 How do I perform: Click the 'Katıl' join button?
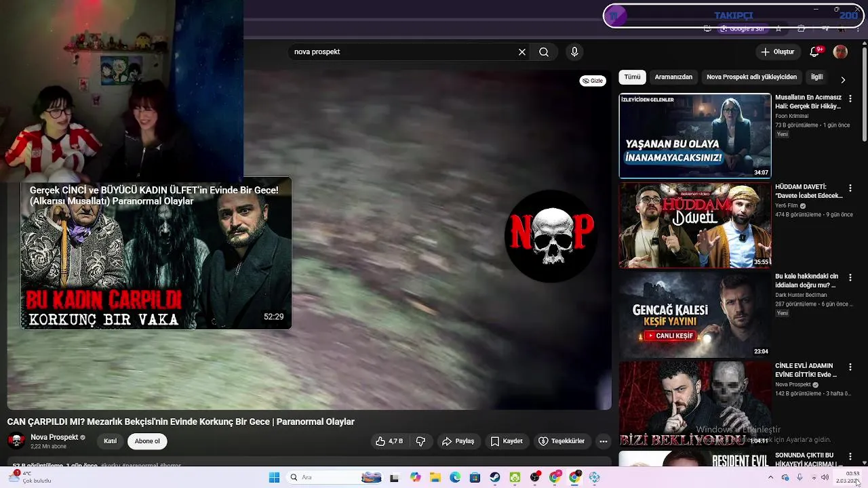[110, 441]
